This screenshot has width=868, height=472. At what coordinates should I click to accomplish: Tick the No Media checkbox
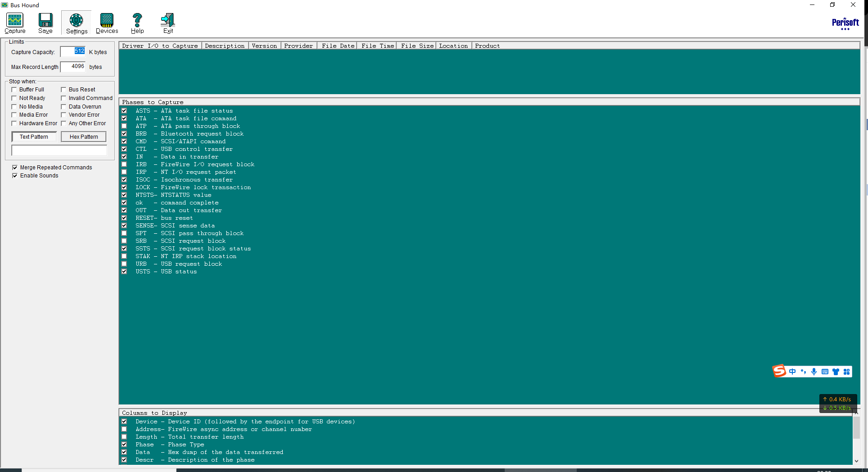pos(14,107)
